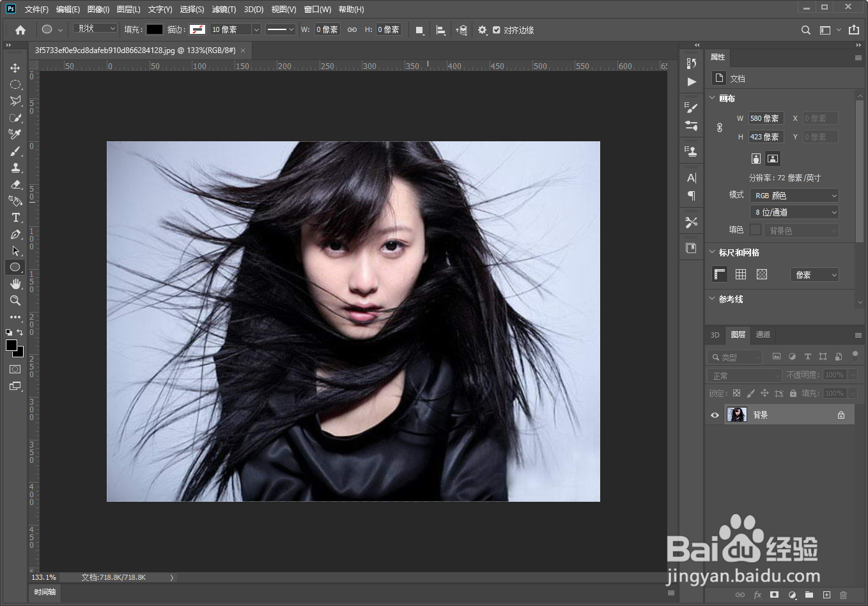Open the Paragraph panel icon

coord(692,196)
